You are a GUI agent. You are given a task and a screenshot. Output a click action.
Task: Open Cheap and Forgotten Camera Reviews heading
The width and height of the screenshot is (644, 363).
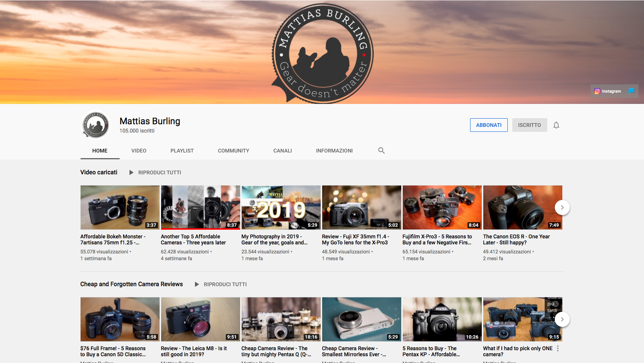[132, 284]
